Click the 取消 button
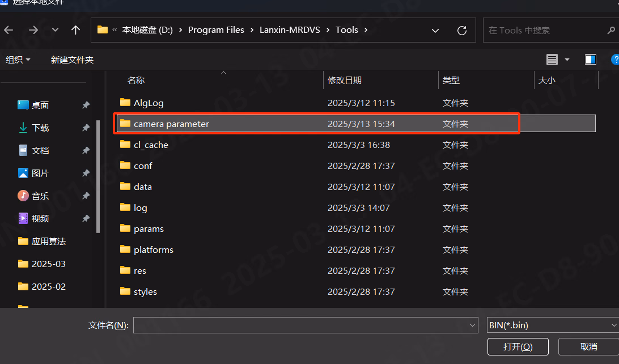This screenshot has width=619, height=364. coord(588,346)
